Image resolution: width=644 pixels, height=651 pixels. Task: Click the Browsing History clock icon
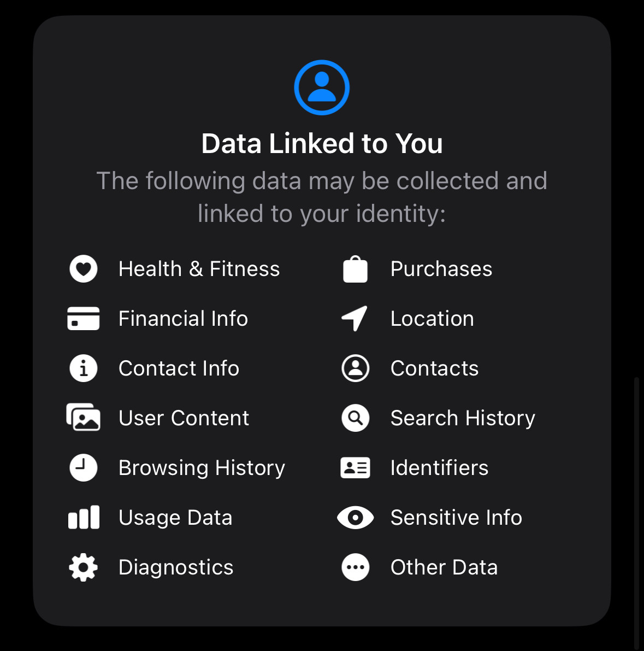coord(84,467)
